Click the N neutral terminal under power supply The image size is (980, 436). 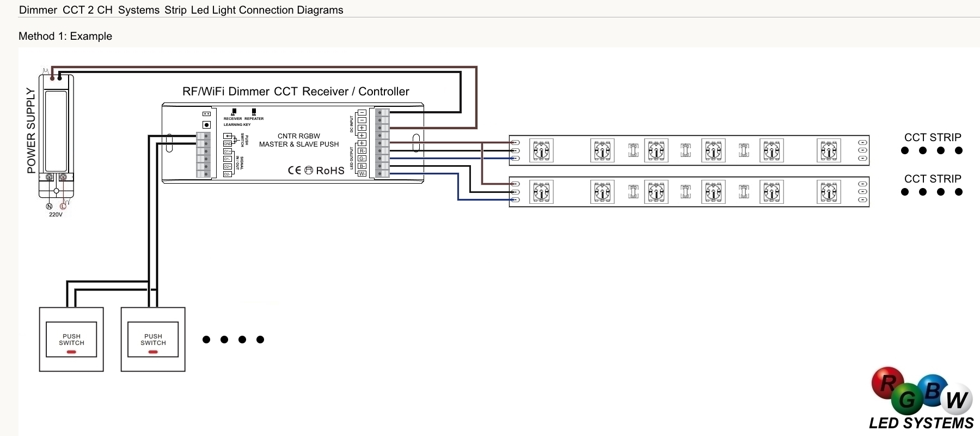click(x=49, y=206)
